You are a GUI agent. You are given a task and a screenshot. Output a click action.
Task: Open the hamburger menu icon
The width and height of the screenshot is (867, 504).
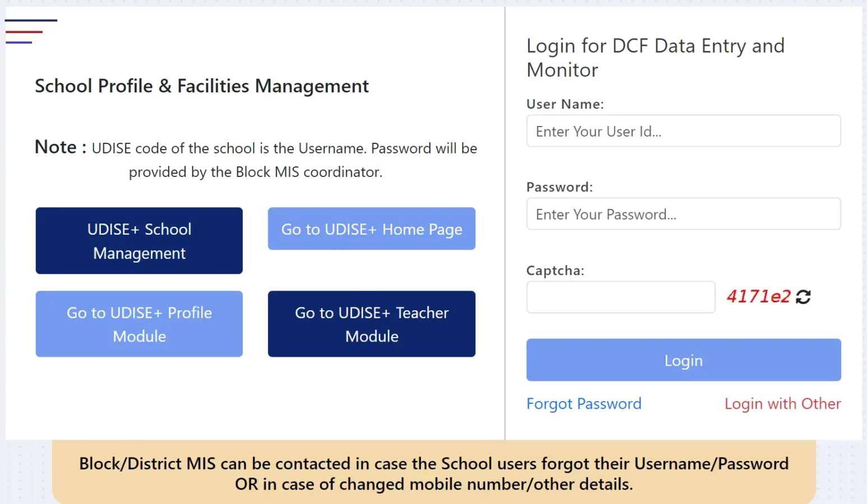[x=31, y=31]
